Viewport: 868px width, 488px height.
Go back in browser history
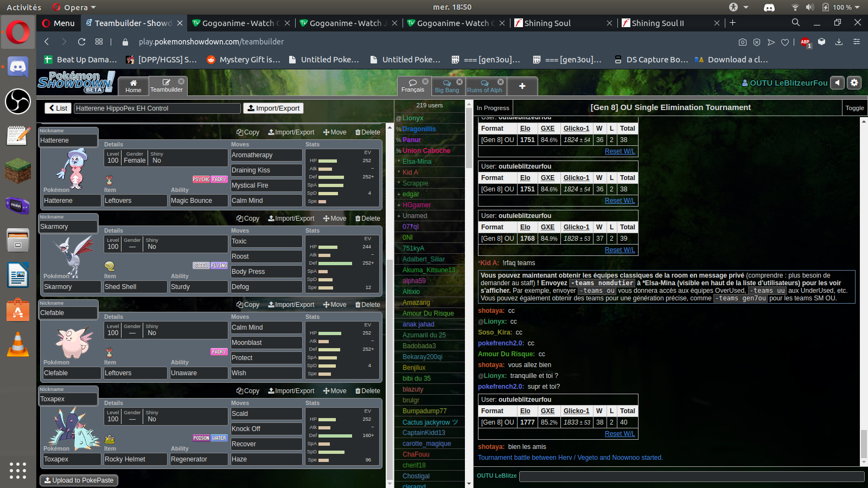tap(47, 42)
